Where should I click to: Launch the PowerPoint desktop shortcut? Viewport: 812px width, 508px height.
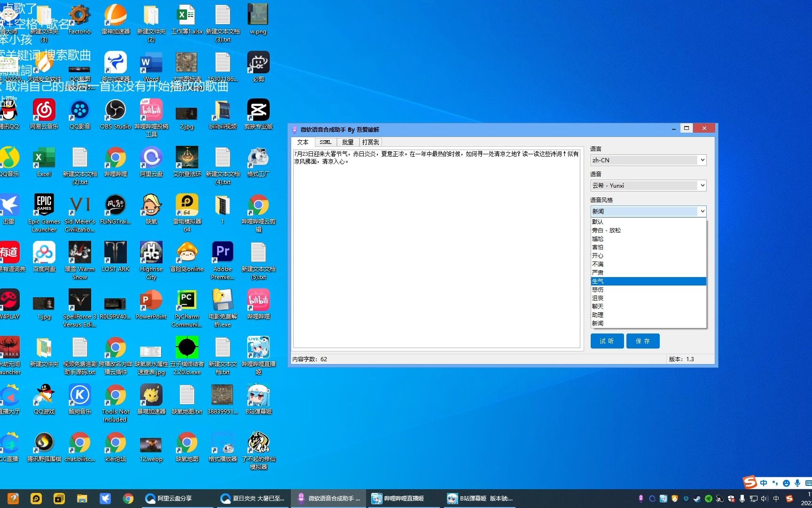151,304
